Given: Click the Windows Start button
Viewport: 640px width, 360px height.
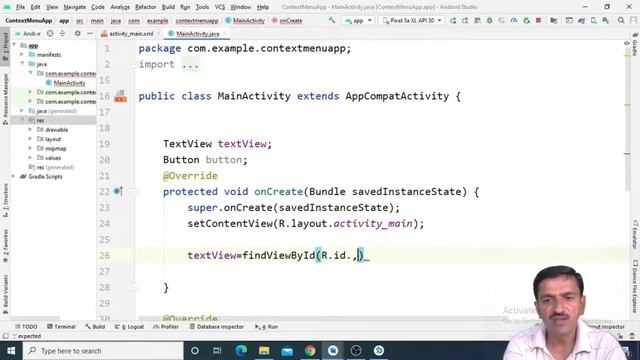Looking at the screenshot, I should [x=11, y=351].
